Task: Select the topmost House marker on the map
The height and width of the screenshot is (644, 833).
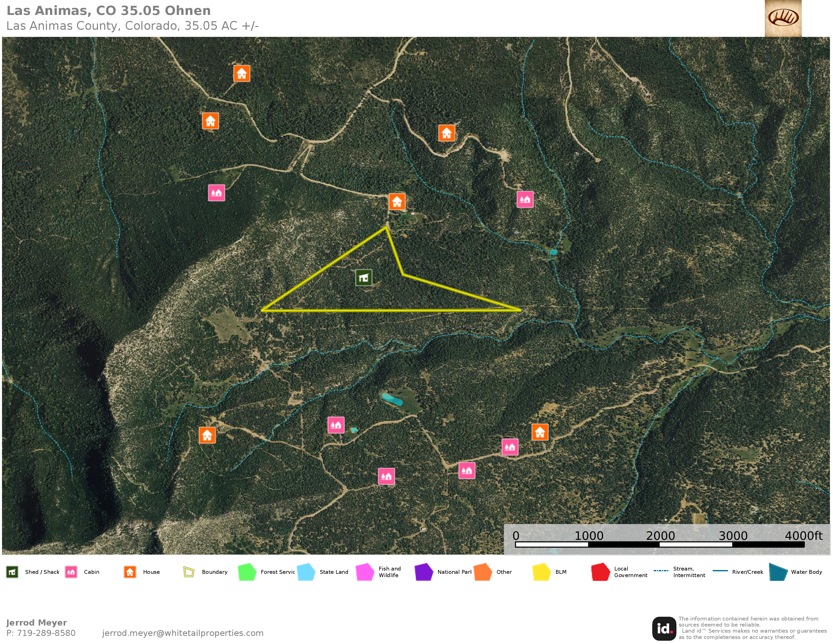Action: [x=241, y=73]
